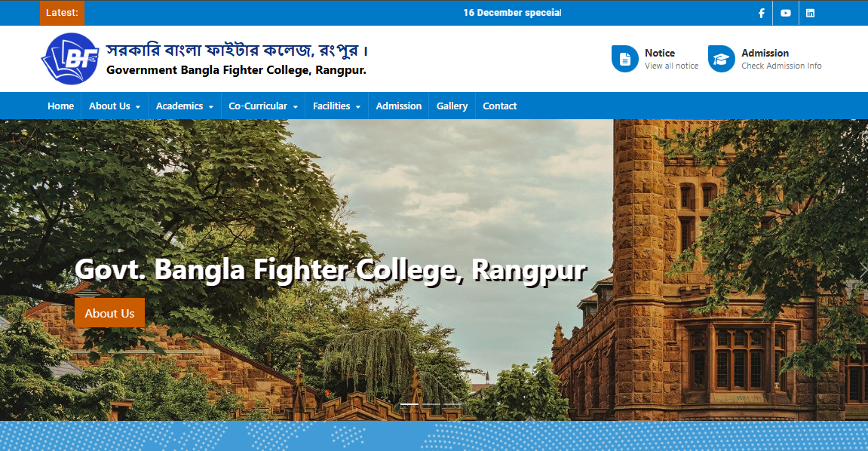The image size is (868, 451).
Task: Open the View all notice link
Action: coord(671,66)
